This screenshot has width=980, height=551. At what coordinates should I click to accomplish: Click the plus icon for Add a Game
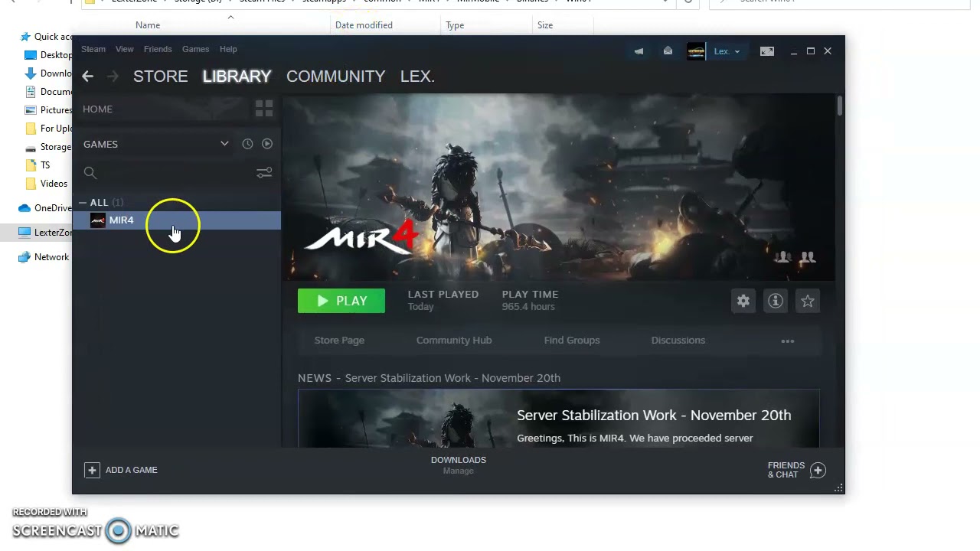click(92, 470)
